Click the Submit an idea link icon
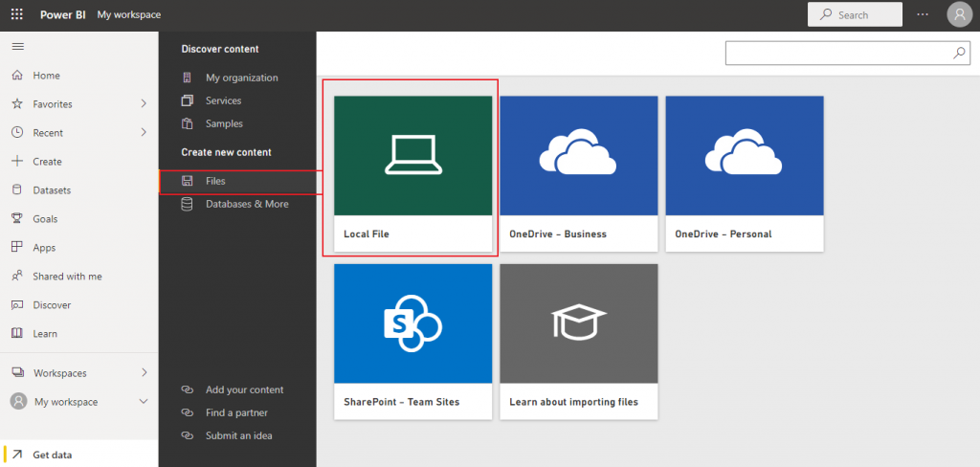This screenshot has width=980, height=467. [x=187, y=435]
